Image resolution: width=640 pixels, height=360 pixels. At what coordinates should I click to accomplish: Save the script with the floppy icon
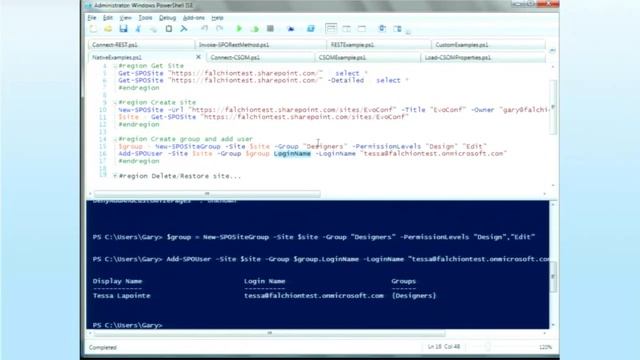(x=123, y=29)
